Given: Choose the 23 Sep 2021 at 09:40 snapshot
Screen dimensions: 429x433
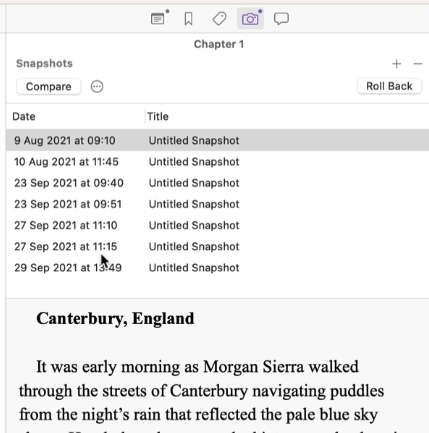Looking at the screenshot, I should tap(218, 183).
